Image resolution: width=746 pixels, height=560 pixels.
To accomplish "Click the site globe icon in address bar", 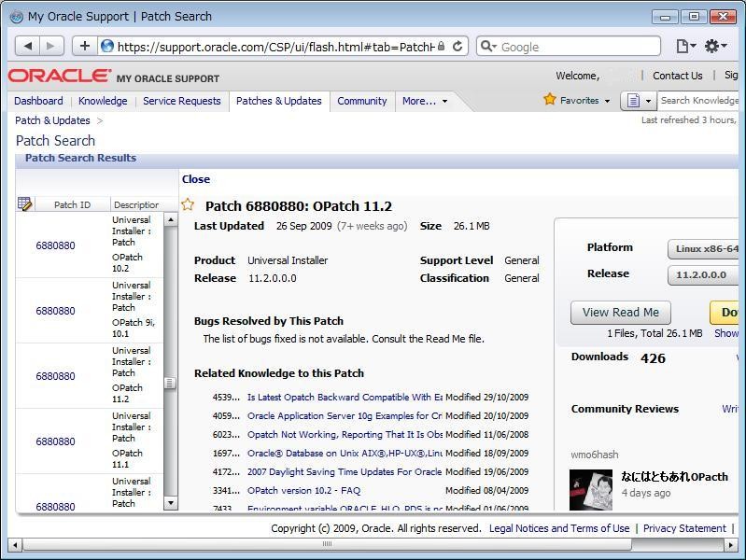I will coord(107,46).
